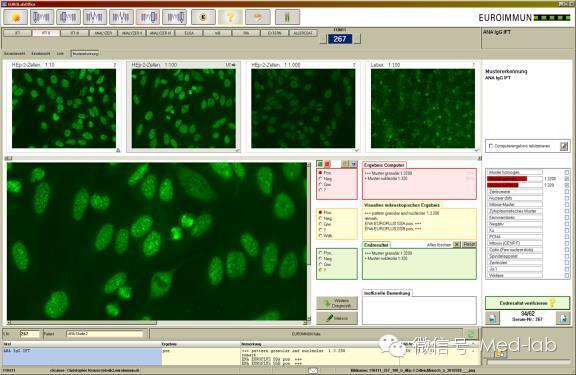Click the sun icon in the top toolbar
This screenshot has width=576, height=375.
click(15, 17)
